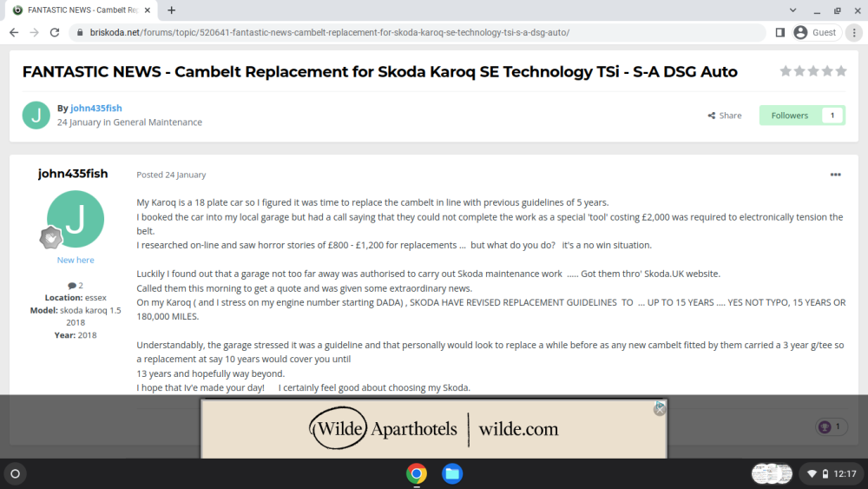
Task: Toggle the browser side panel
Action: [780, 33]
